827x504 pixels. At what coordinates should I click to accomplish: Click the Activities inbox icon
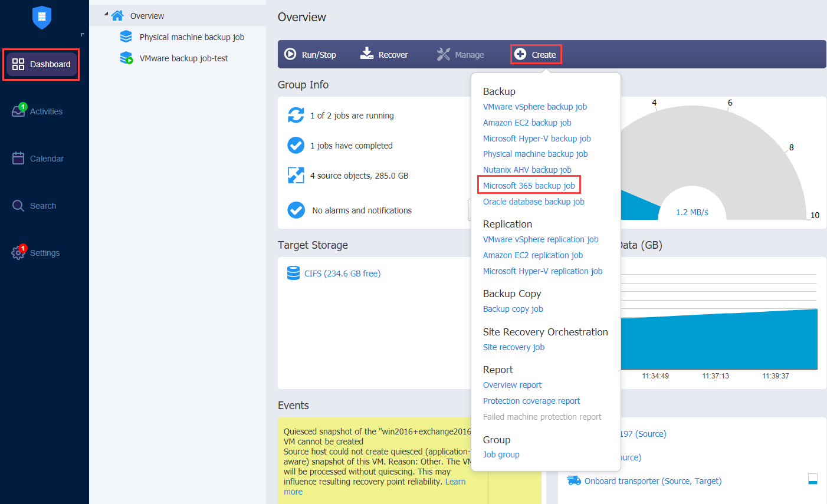click(18, 111)
